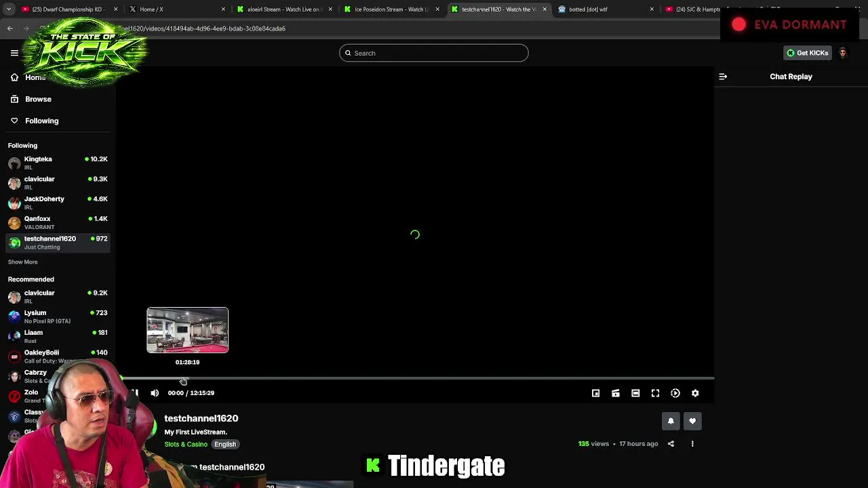Open the hamburger sidebar menu
The width and height of the screenshot is (868, 488).
pos(14,53)
